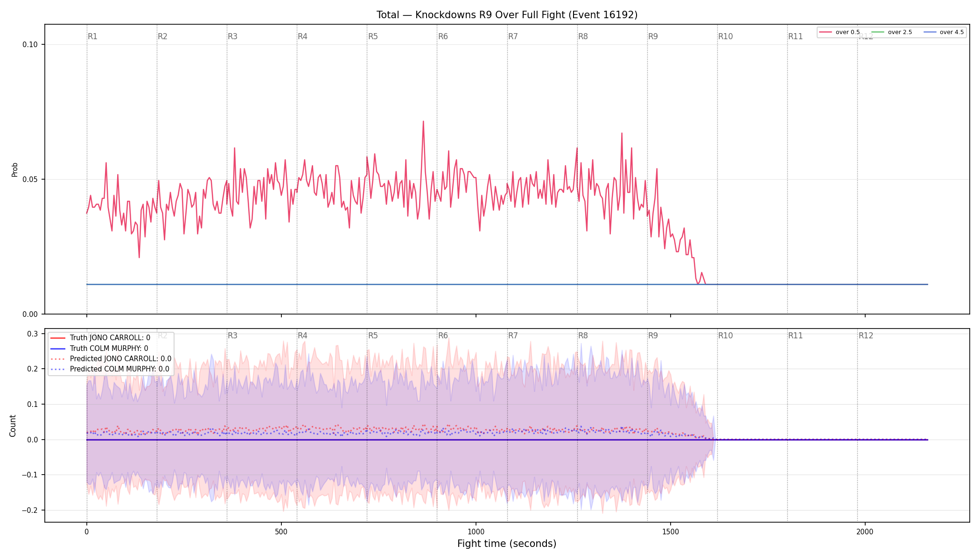The height and width of the screenshot is (560, 980).
Task: Click the R5 round label in the Prob chart
Action: click(373, 36)
